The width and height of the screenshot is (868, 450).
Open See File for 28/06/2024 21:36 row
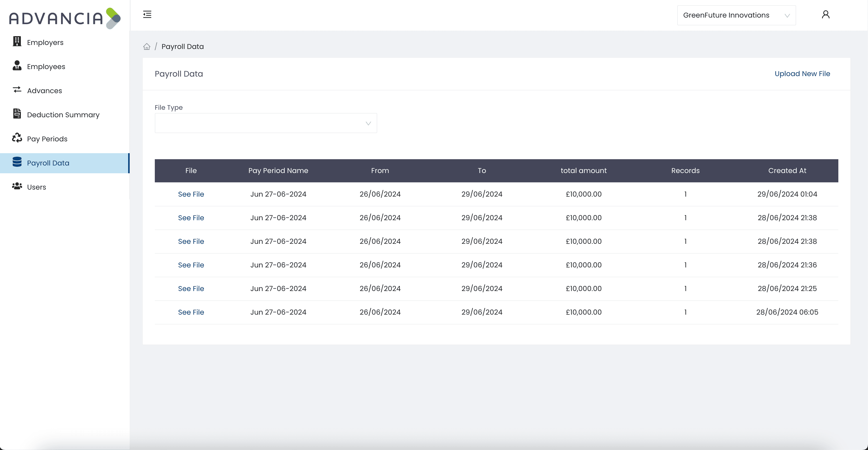coord(191,265)
